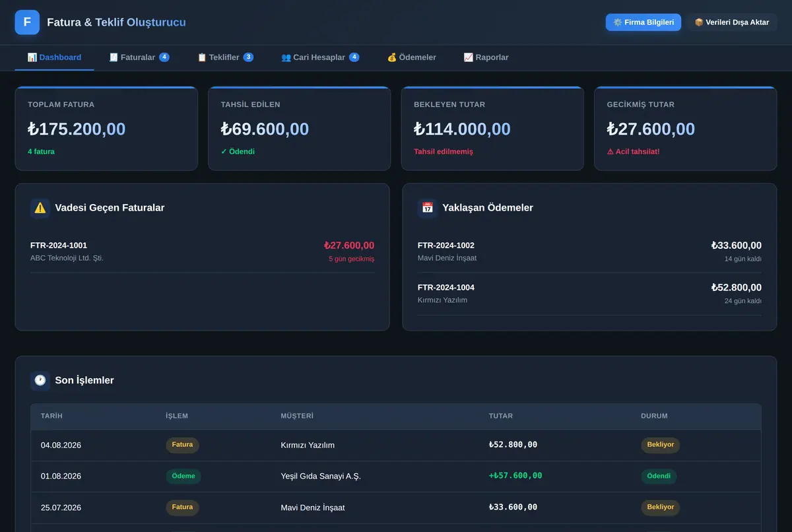
Task: Select the Toplam Fatura amount ₺175.200,00
Action: point(77,129)
